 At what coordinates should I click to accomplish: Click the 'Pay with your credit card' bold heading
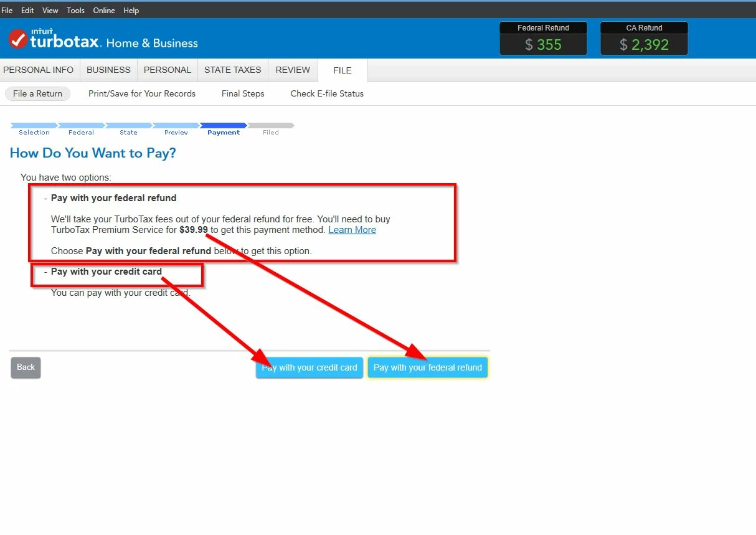(x=106, y=272)
